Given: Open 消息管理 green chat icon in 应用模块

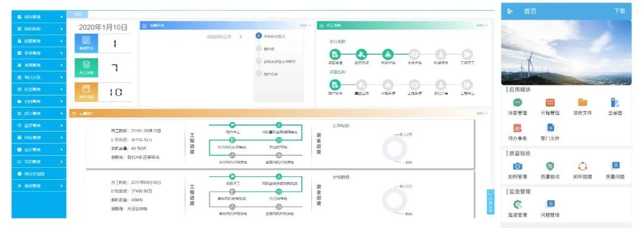Looking at the screenshot, I should pos(518,102).
